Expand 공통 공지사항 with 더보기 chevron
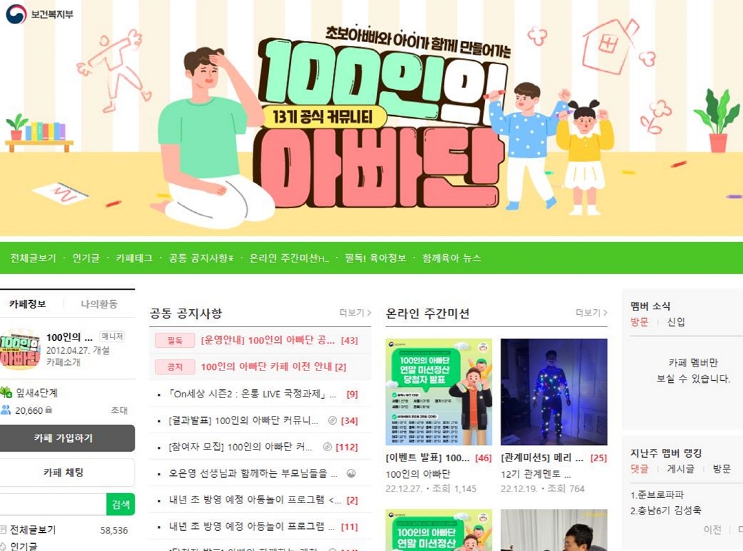Screen dimensions: 743x551 coord(355,313)
